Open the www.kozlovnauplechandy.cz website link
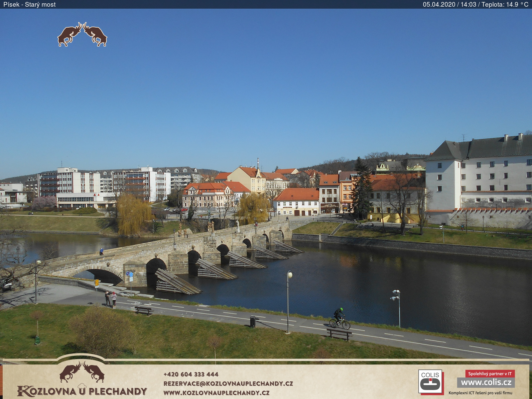The width and height of the screenshot is (532, 399). point(216,393)
